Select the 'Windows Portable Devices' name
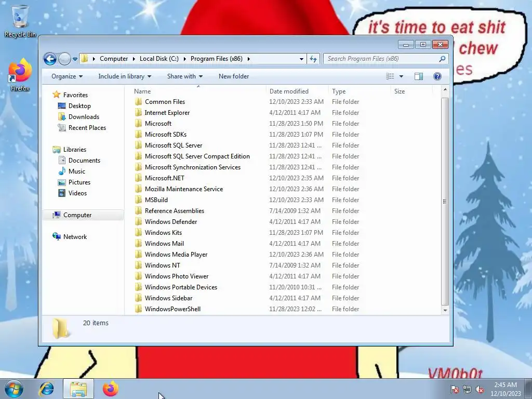 tap(181, 287)
